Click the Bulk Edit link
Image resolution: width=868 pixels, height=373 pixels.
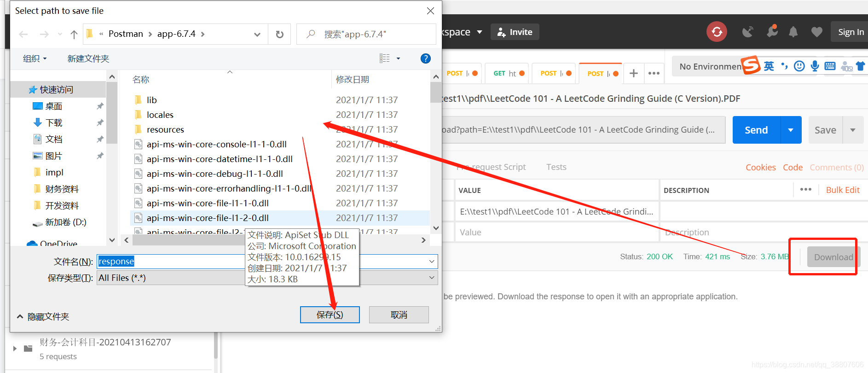(x=843, y=190)
